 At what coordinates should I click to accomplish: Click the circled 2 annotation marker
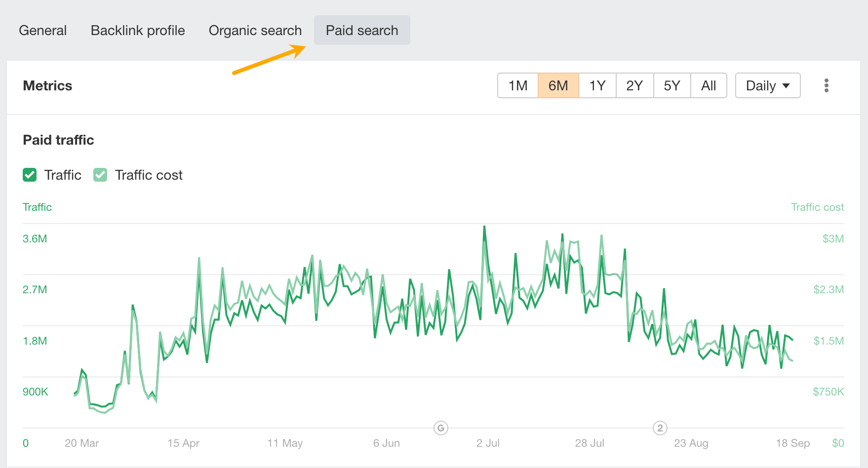660,428
